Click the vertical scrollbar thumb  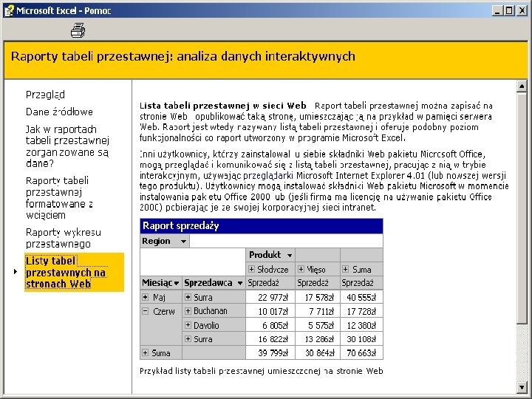(522, 208)
